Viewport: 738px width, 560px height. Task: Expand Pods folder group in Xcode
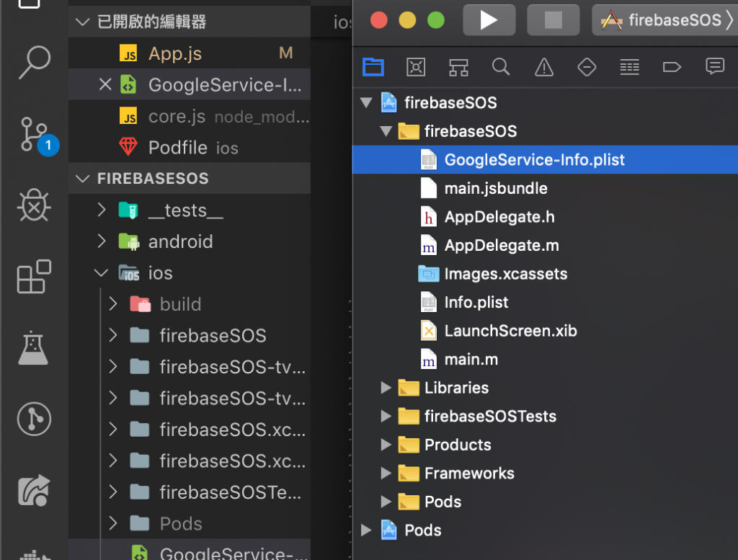click(386, 501)
